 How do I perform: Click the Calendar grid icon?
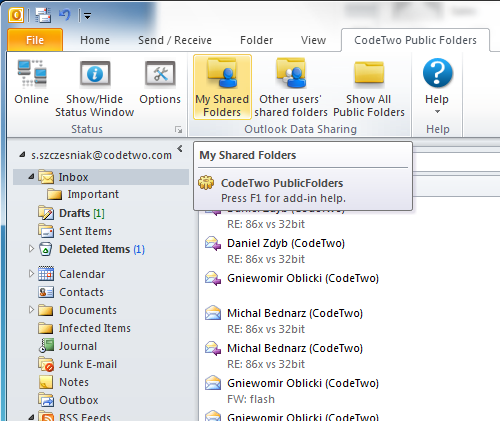46,274
